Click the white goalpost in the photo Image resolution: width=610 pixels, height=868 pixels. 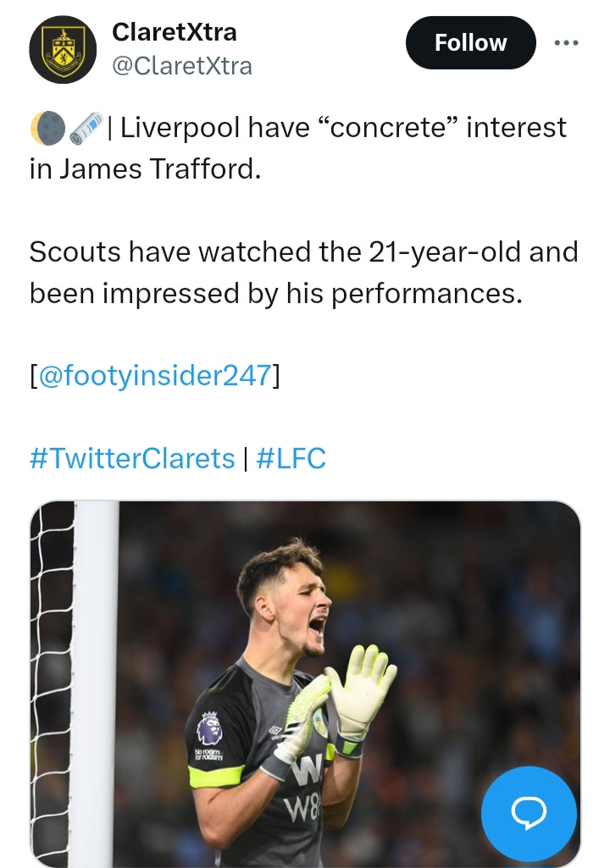pyautogui.click(x=96, y=677)
